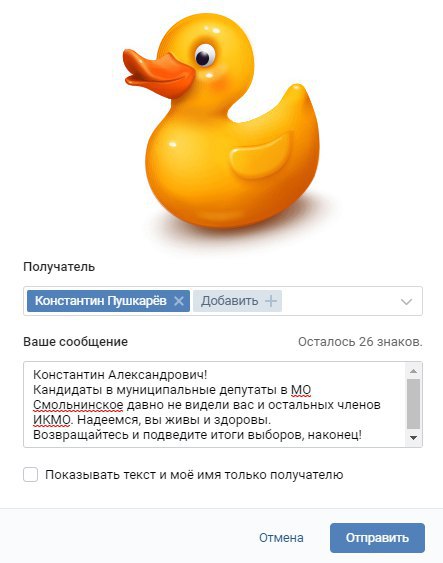The height and width of the screenshot is (563, 443).
Task: Click the yellow rubber duck gift image
Action: pos(221,121)
